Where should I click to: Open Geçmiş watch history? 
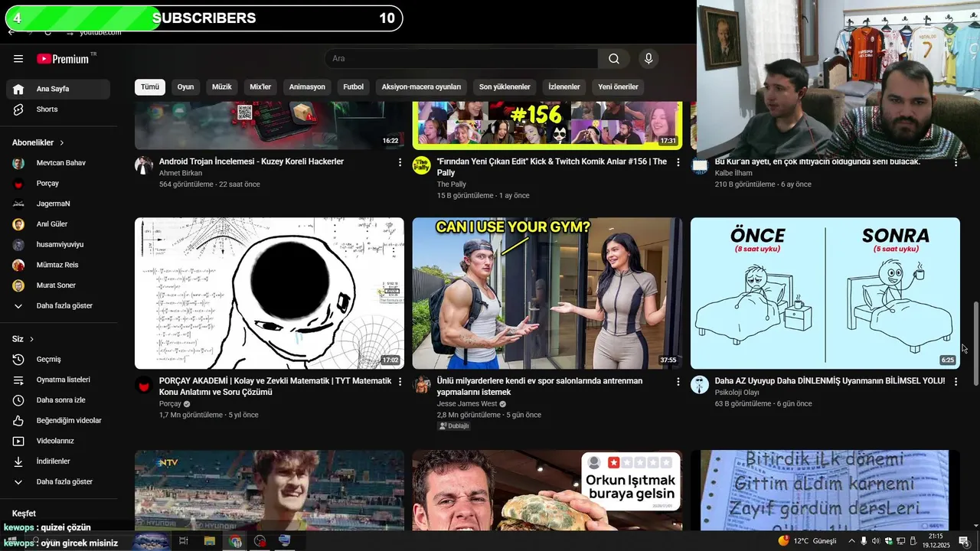click(x=58, y=360)
